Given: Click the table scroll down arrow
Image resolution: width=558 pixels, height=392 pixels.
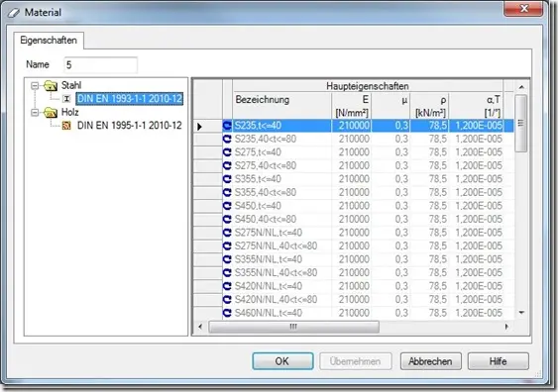Looking at the screenshot, I should [x=521, y=313].
